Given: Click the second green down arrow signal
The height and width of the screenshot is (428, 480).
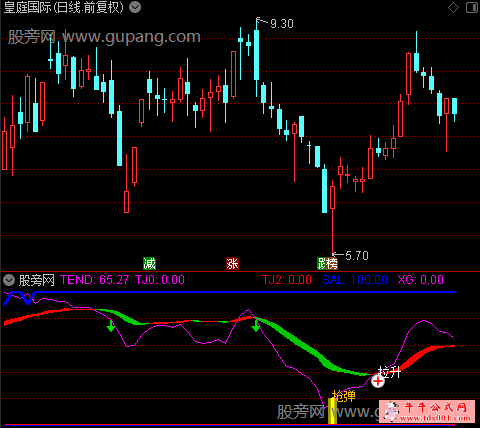Looking at the screenshot, I should tap(256, 326).
